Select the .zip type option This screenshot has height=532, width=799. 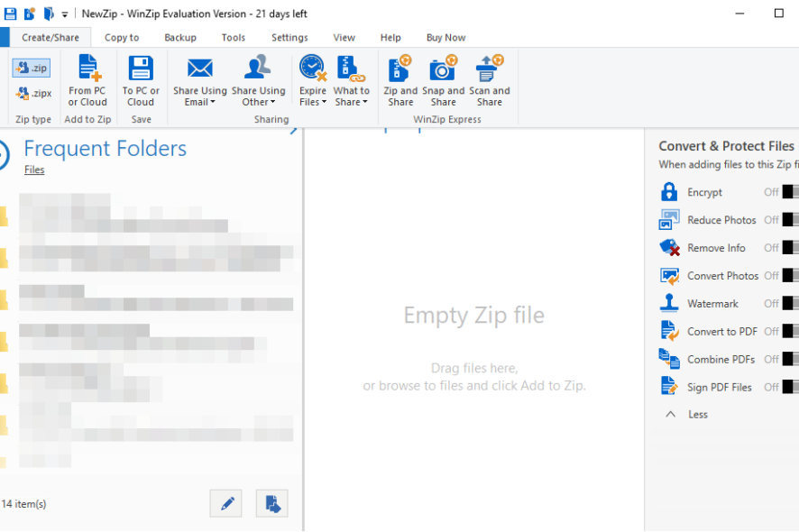[32, 68]
